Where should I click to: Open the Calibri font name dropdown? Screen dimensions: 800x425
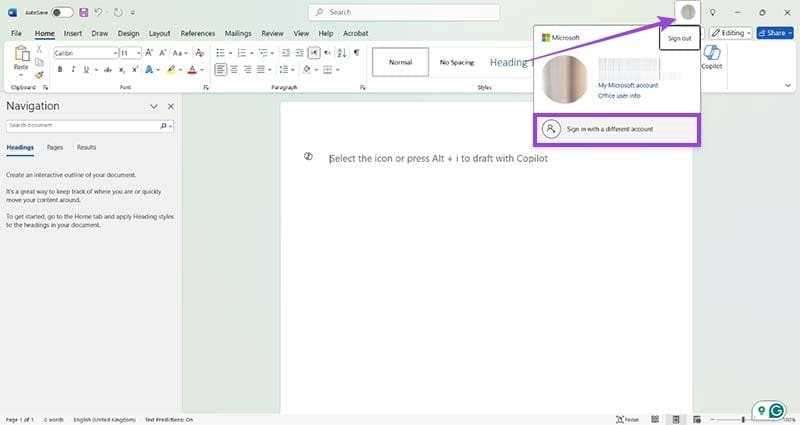click(x=115, y=53)
